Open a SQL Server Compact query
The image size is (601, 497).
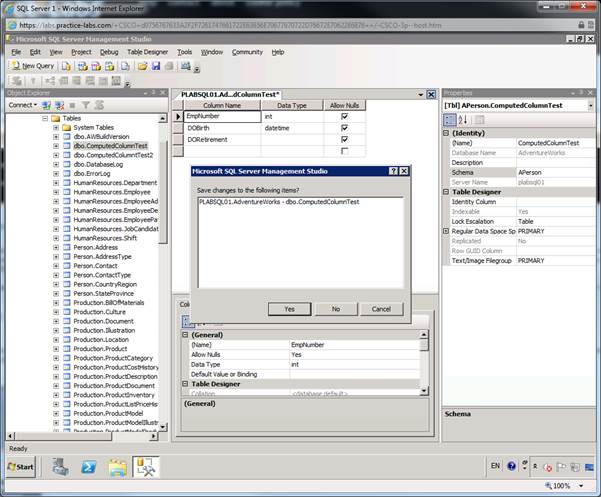click(125, 66)
